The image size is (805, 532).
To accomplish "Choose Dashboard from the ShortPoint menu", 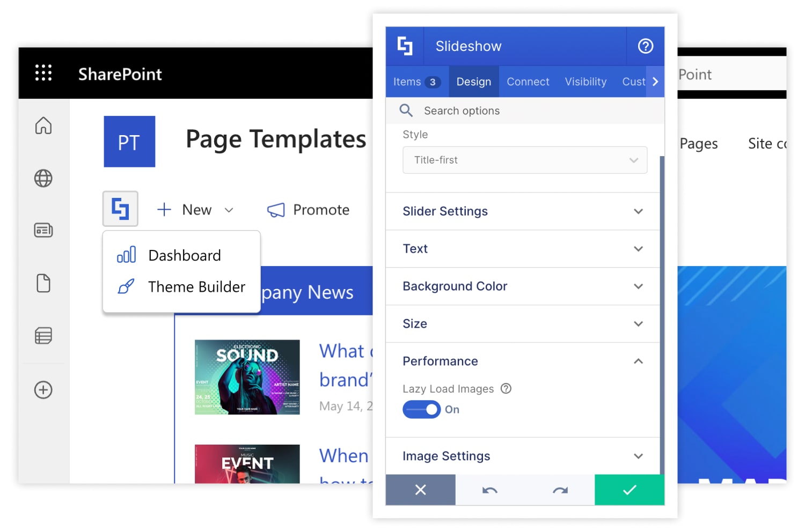I will [x=181, y=255].
